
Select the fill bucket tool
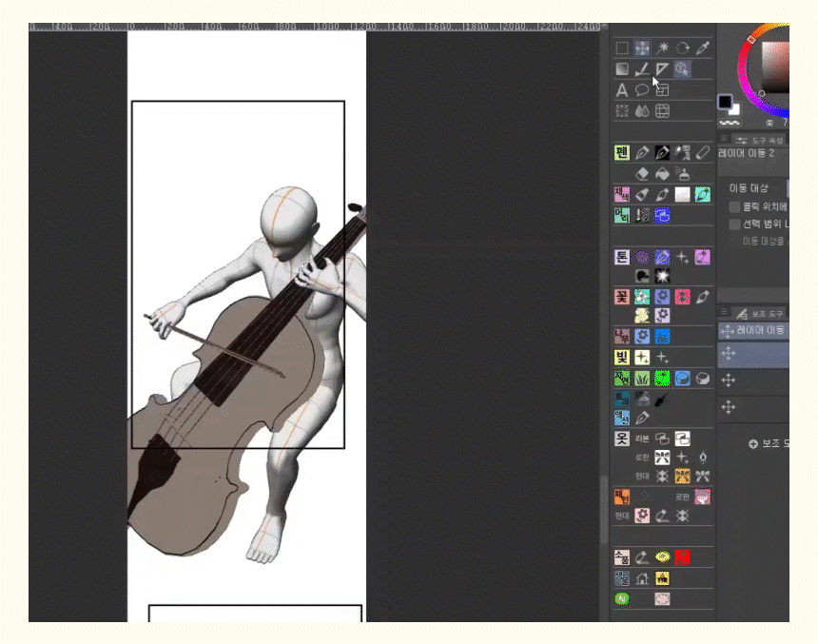coord(663,173)
